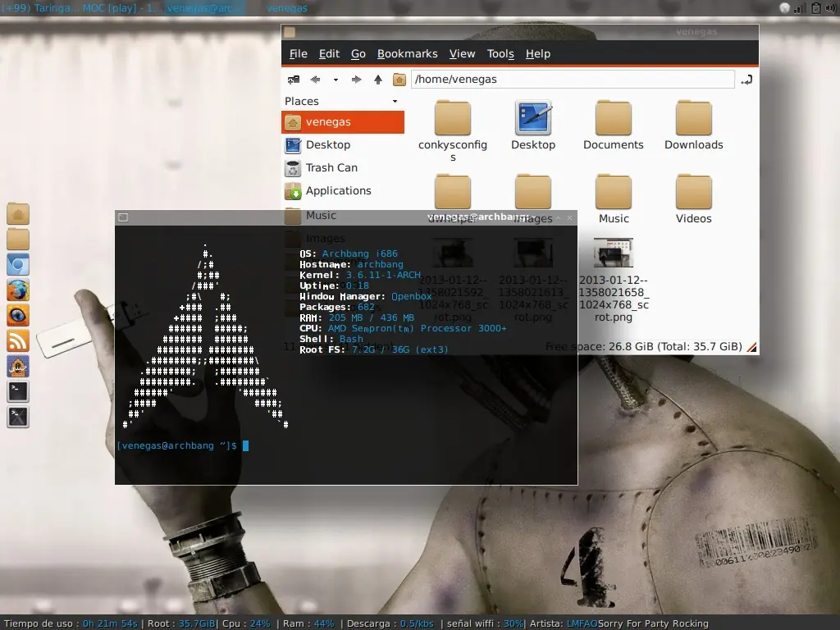The height and width of the screenshot is (630, 840).
Task: Select Trash Can in the Places sidebar
Action: (343, 167)
